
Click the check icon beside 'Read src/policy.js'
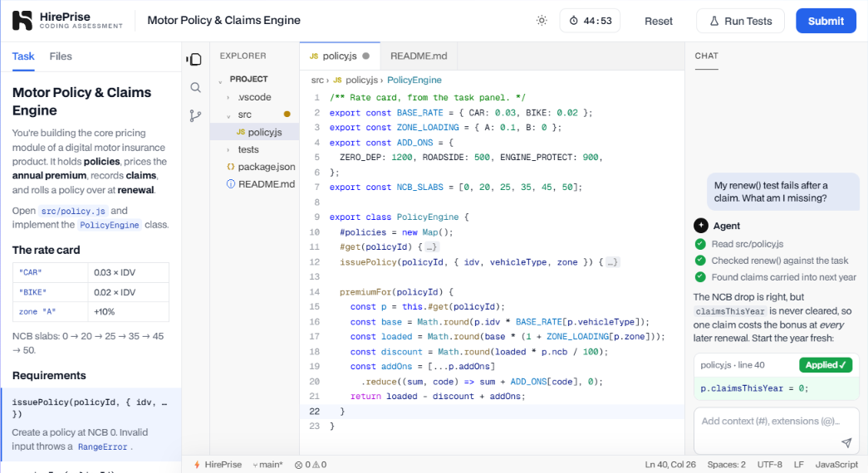(700, 244)
